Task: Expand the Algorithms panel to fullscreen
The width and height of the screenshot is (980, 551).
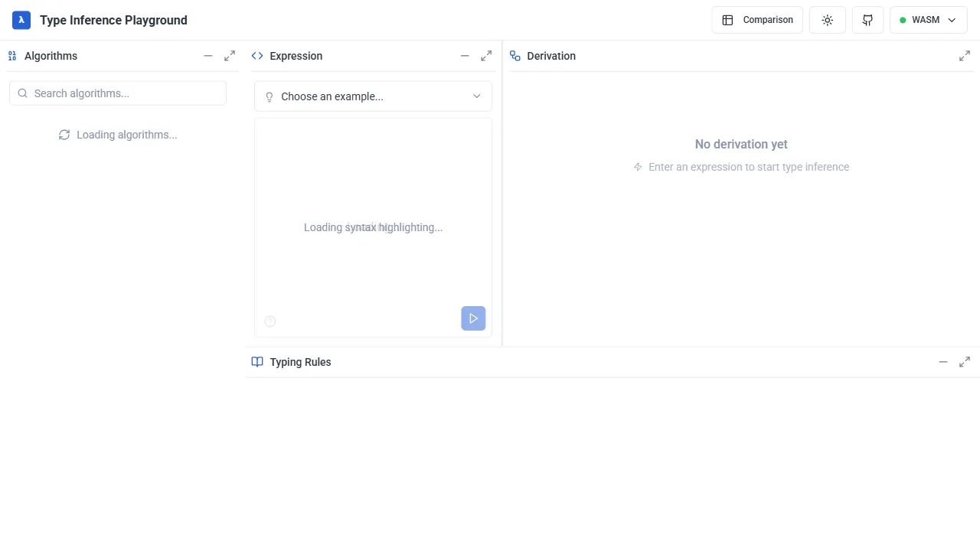Action: (230, 56)
